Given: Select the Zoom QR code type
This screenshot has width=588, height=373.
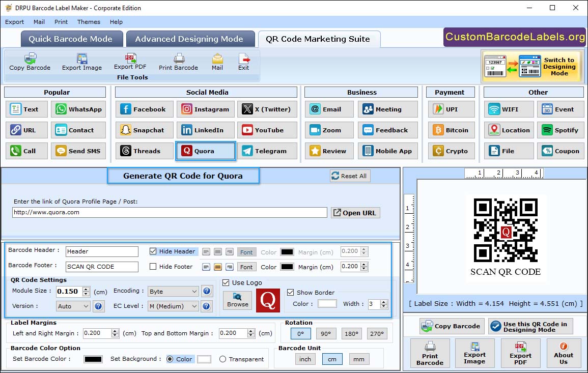Looking at the screenshot, I should (329, 130).
